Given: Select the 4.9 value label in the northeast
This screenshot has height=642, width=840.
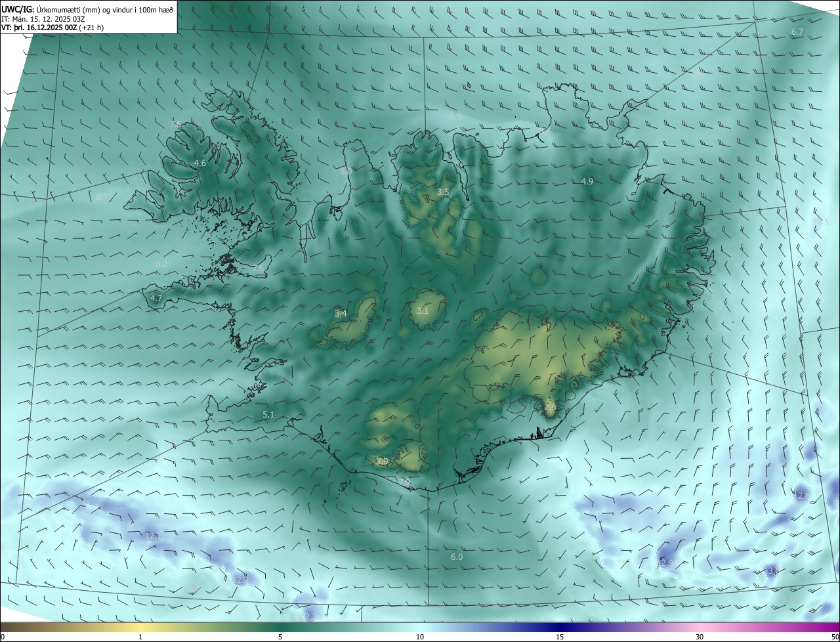Looking at the screenshot, I should 587,181.
